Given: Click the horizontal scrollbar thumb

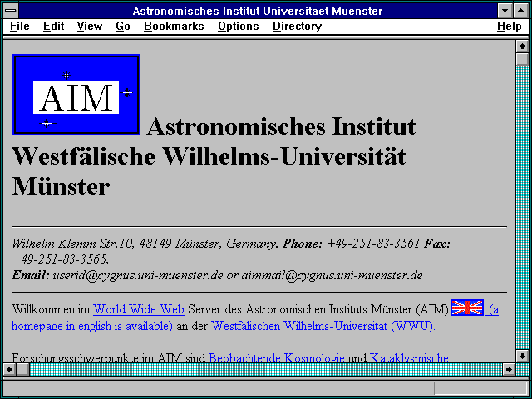Looking at the screenshot, I should (22, 369).
